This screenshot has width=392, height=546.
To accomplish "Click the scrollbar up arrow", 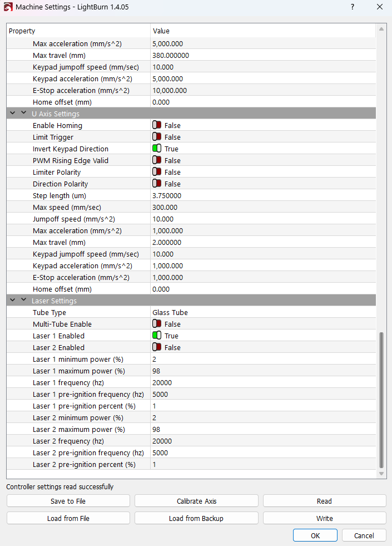I will coord(381,29).
